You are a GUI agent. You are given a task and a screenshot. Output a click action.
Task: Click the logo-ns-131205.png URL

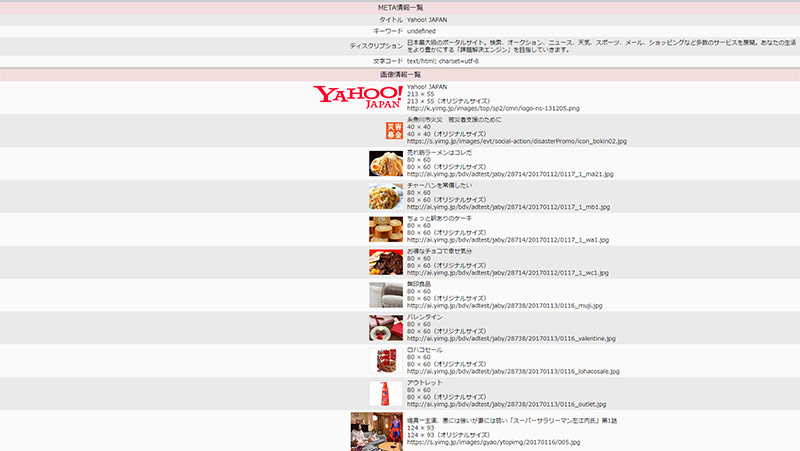[493, 108]
